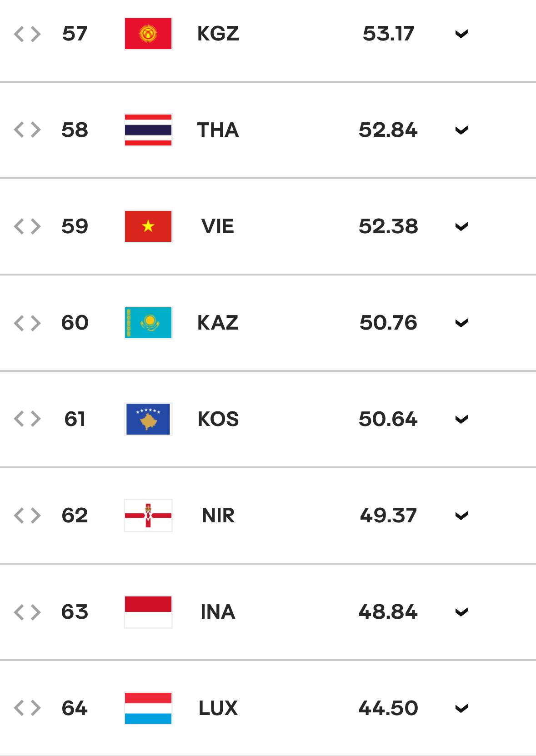Click the rank change indicator for rank 58

pos(27,130)
